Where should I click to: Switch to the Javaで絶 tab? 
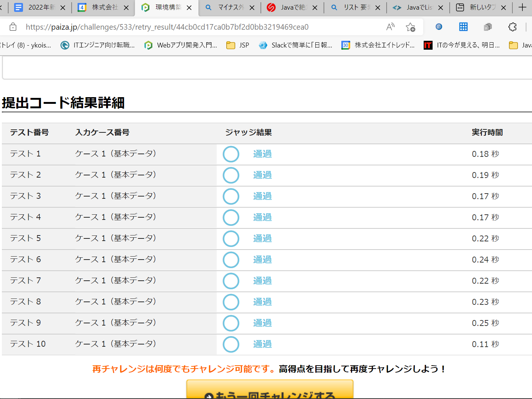(288, 7)
